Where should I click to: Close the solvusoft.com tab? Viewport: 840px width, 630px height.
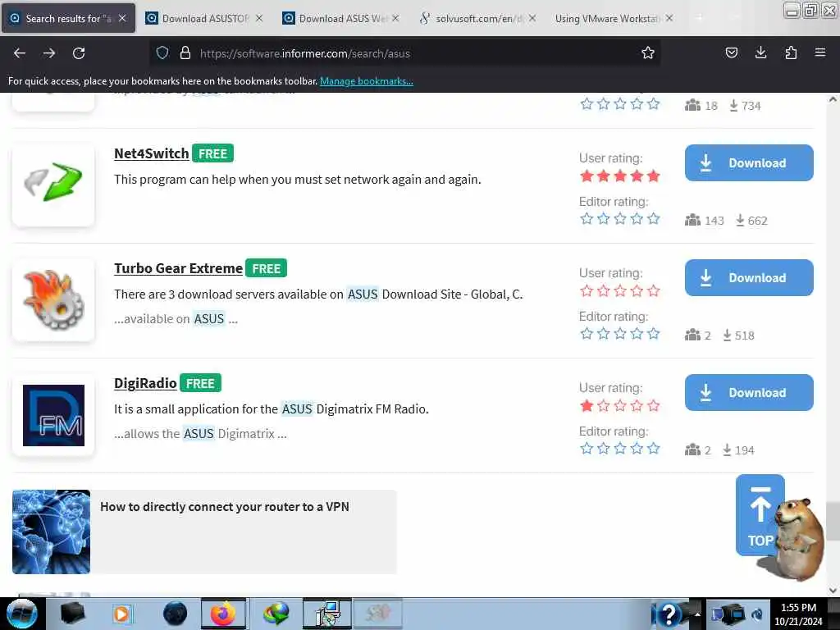click(532, 18)
